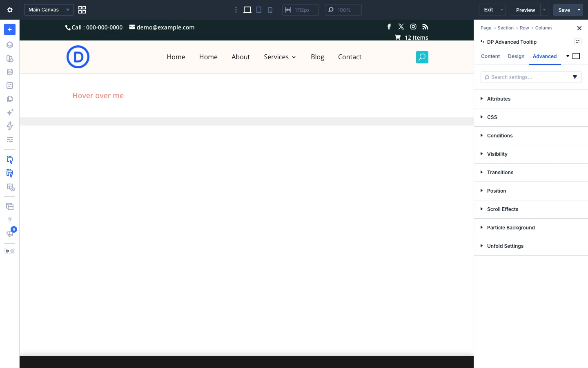Click the eye-table view icon in sidebar
The image size is (588, 368).
click(10, 187)
